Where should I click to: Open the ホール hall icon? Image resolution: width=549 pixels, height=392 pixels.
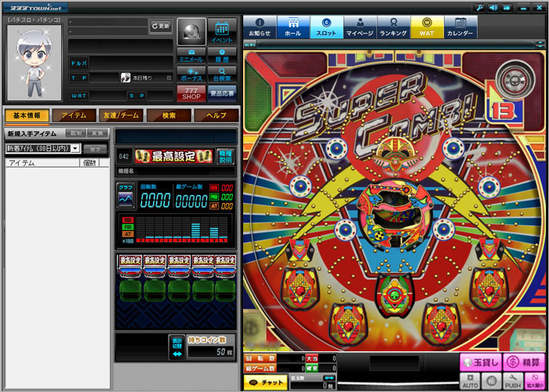pos(293,27)
